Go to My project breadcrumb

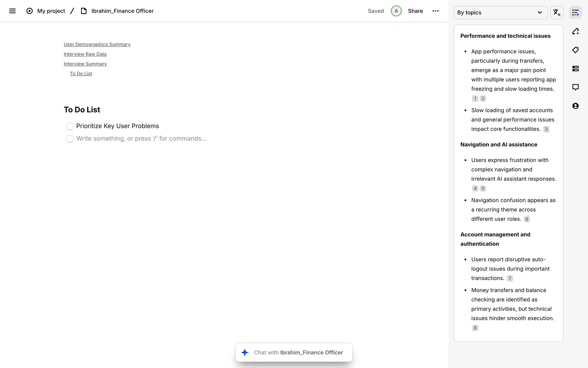tap(51, 11)
